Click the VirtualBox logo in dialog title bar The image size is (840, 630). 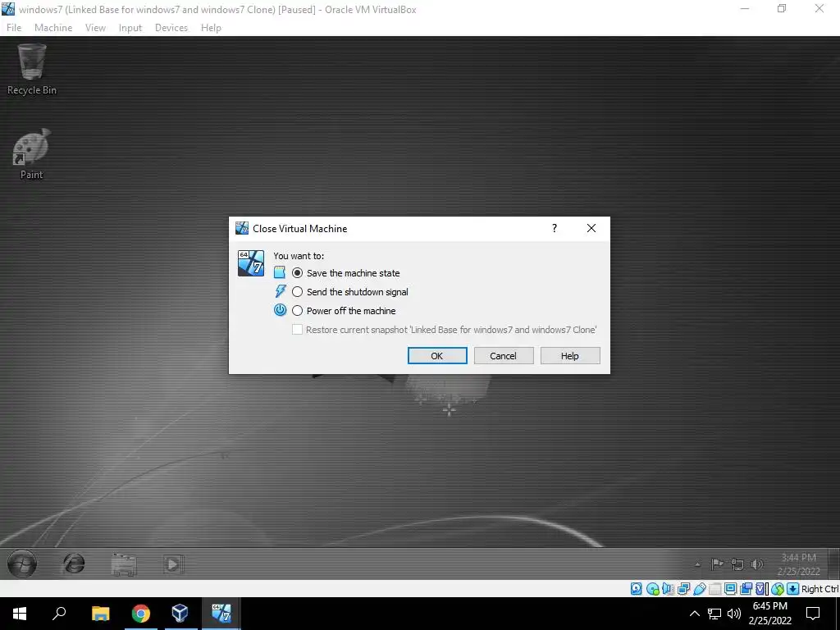pos(242,228)
